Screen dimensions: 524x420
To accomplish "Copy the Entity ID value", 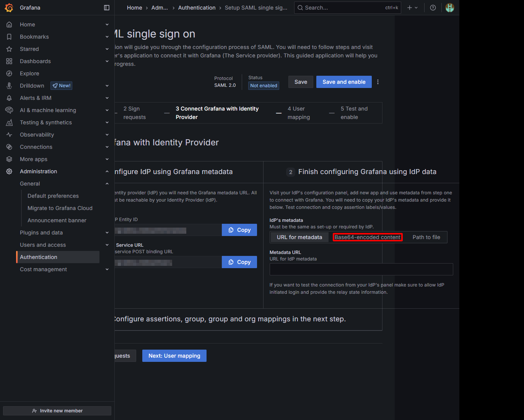I will [239, 230].
